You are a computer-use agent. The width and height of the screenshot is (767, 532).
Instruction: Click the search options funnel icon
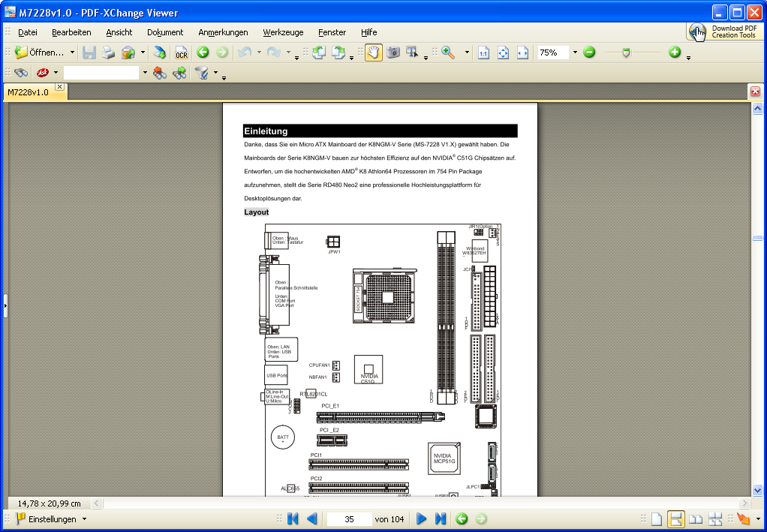202,73
